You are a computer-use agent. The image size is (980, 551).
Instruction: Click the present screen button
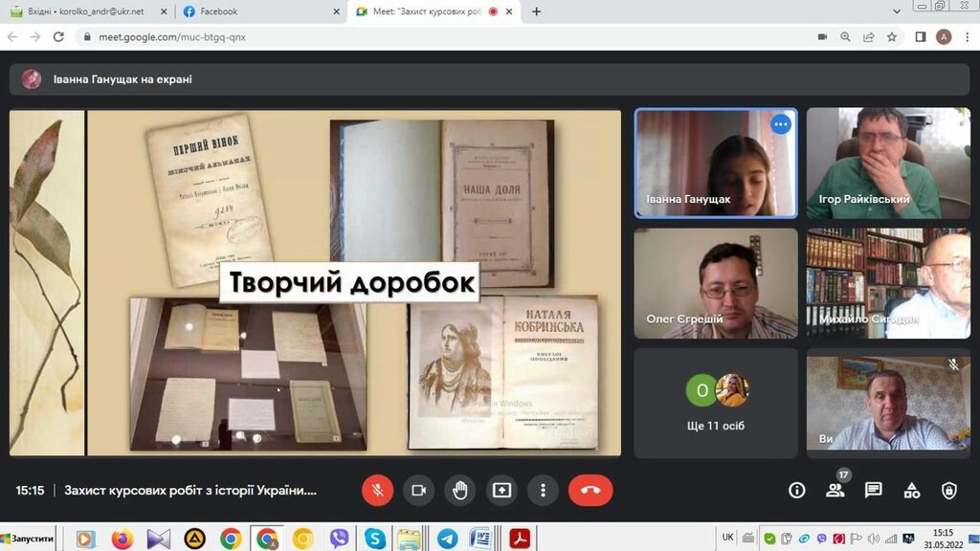point(501,491)
